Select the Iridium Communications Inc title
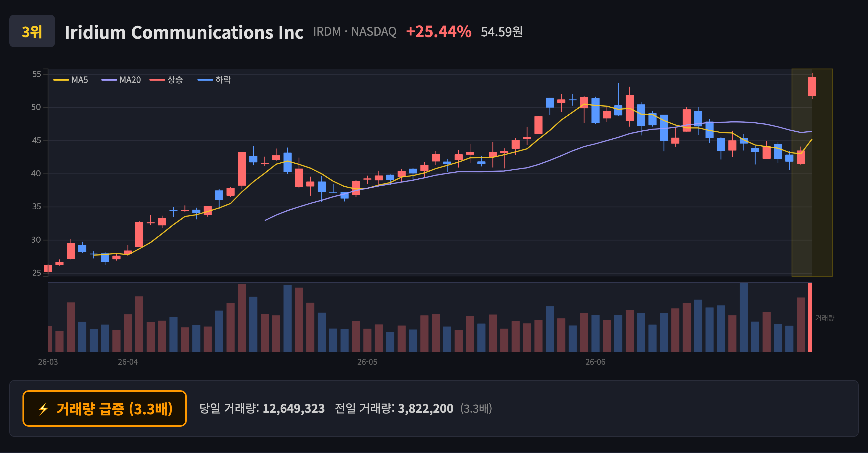This screenshot has height=453, width=868. coord(184,32)
